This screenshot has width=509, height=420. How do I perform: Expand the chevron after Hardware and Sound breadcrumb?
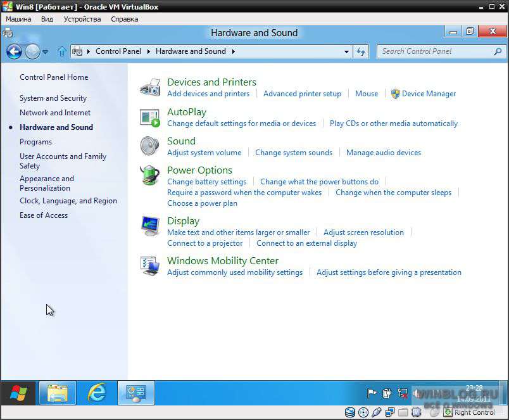coord(234,51)
